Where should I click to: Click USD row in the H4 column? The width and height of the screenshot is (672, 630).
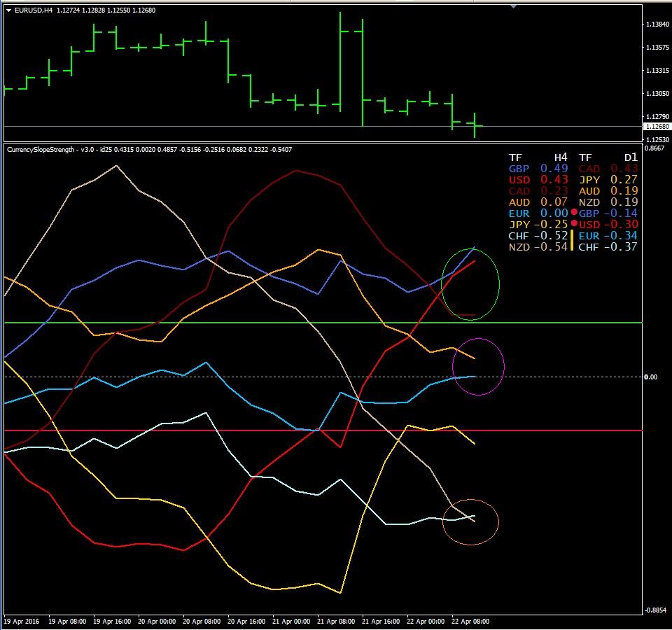click(538, 180)
